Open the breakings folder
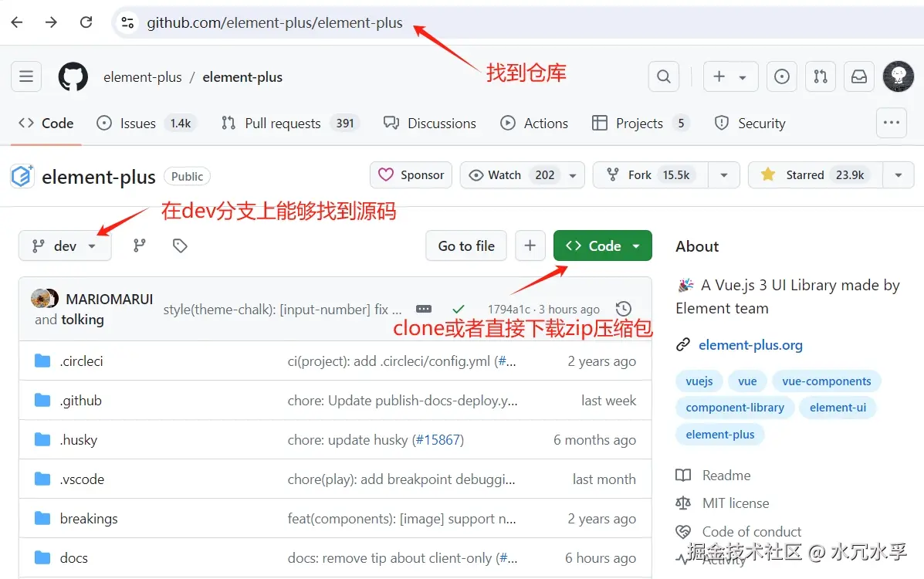The image size is (924, 579). click(89, 518)
